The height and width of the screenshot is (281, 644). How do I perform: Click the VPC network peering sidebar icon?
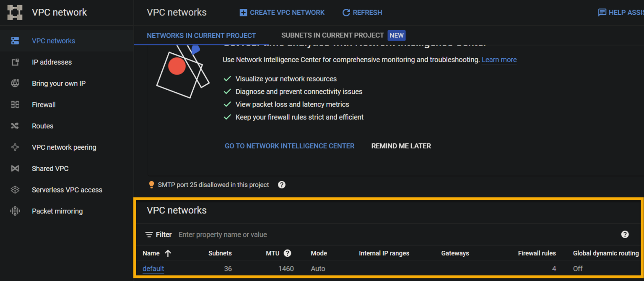[15, 147]
